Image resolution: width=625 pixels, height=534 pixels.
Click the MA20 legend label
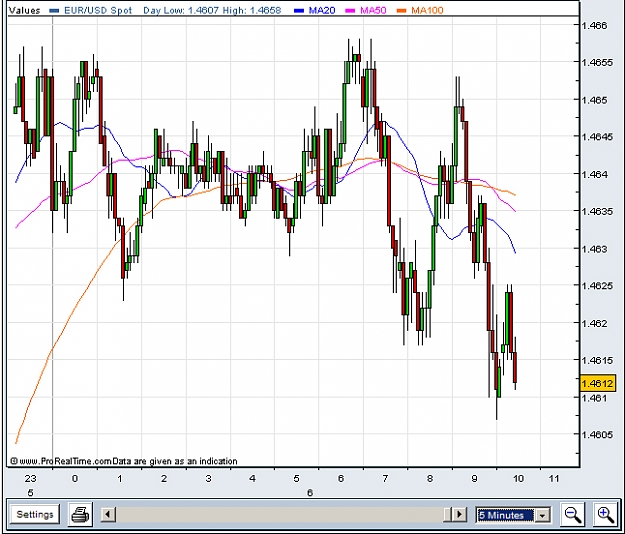coord(322,10)
